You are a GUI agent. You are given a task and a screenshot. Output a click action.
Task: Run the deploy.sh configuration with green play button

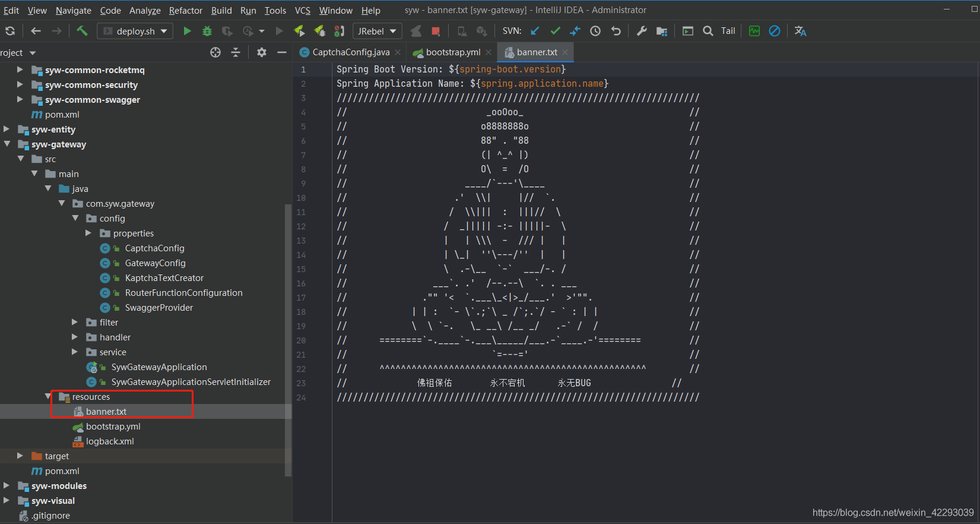(x=187, y=31)
